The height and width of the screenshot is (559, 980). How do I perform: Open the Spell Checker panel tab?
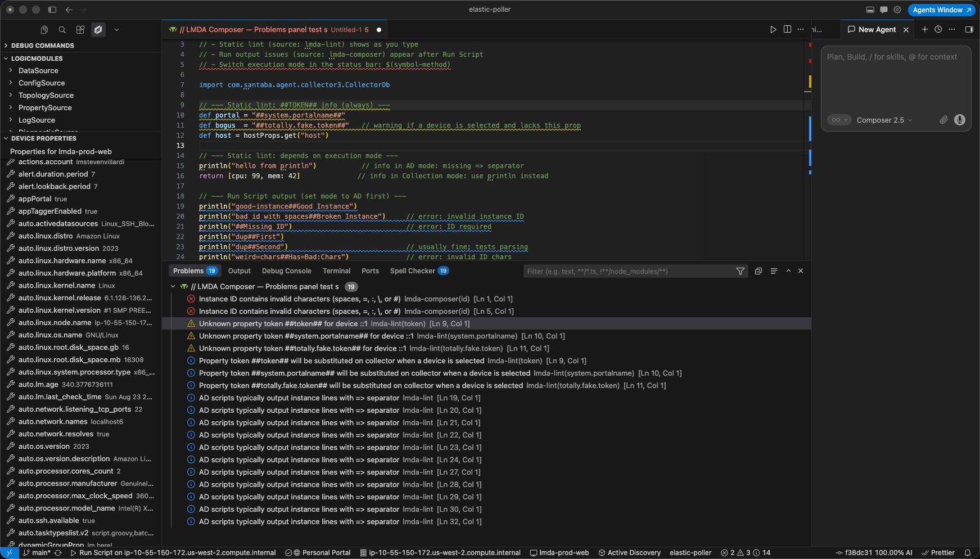pyautogui.click(x=419, y=271)
